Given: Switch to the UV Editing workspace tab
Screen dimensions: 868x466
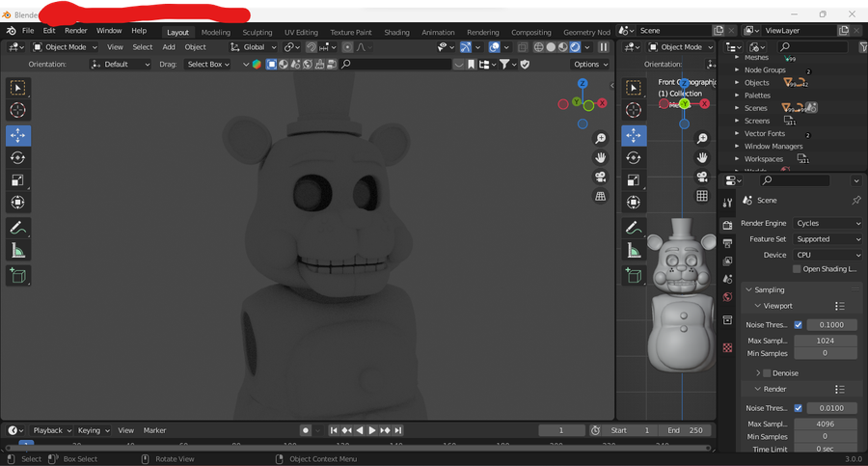Looking at the screenshot, I should click(x=301, y=32).
